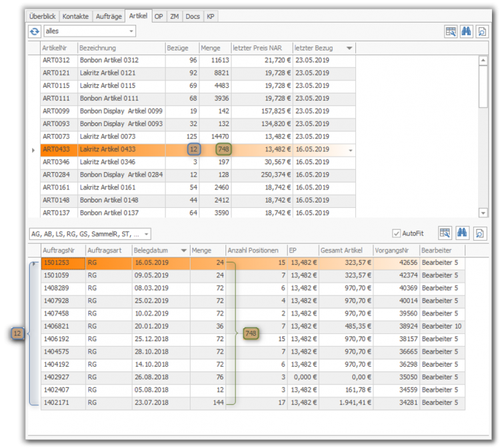Open the lower grid filter/search table icon
This screenshot has height=448, width=500.
[x=445, y=233]
